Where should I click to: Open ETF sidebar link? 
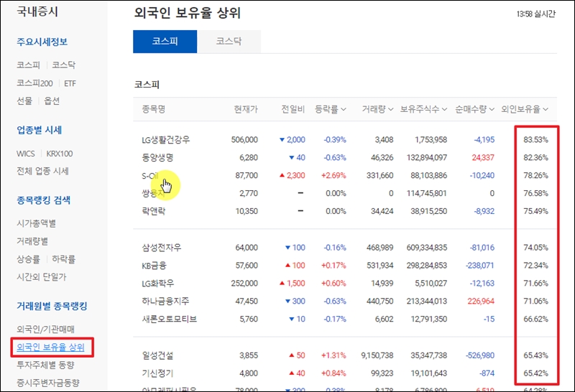(x=70, y=83)
